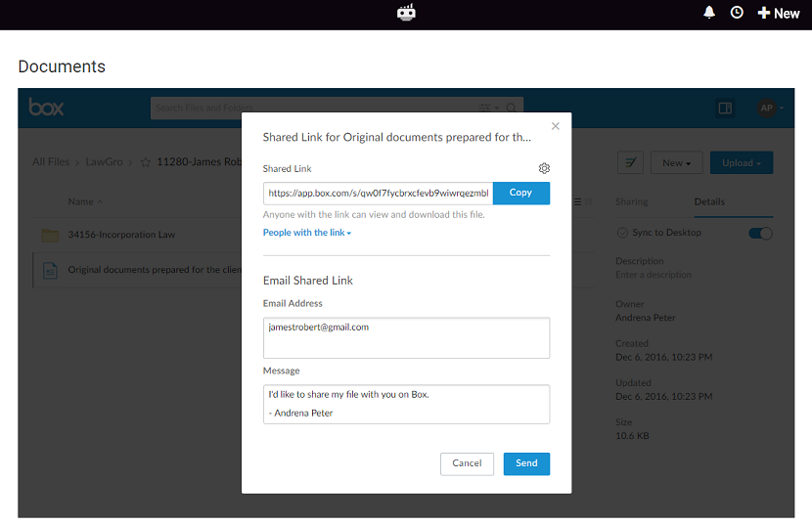Click the Email Address field
Viewport: 812px width, 525px height.
406,337
